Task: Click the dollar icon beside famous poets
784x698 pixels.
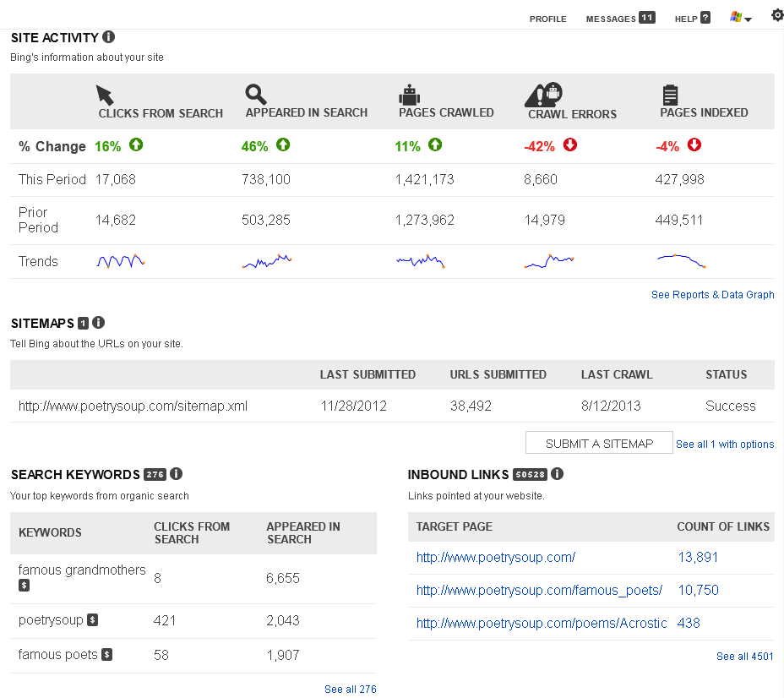Action: (x=107, y=655)
